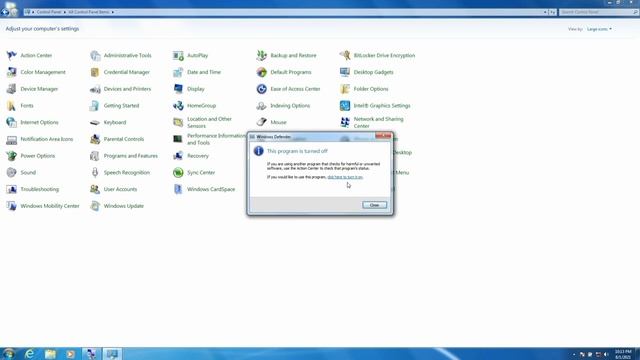Open Desktop Gadgets icon
640x360 pixels.
click(344, 72)
